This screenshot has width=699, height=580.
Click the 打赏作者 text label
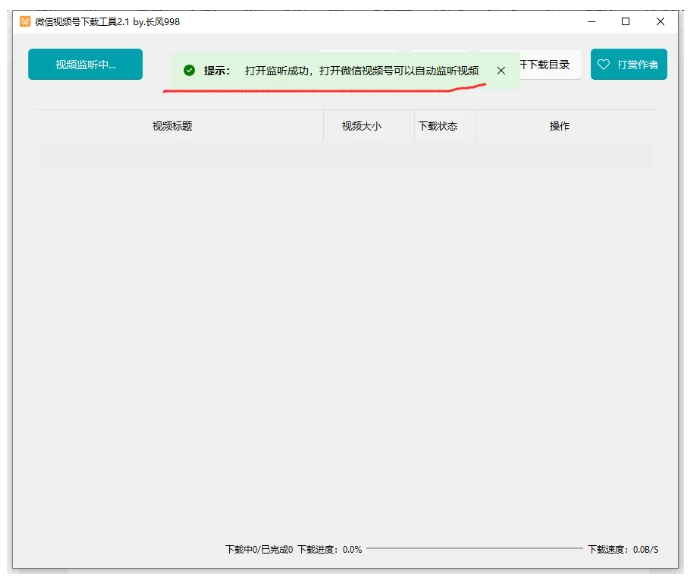pyautogui.click(x=637, y=65)
